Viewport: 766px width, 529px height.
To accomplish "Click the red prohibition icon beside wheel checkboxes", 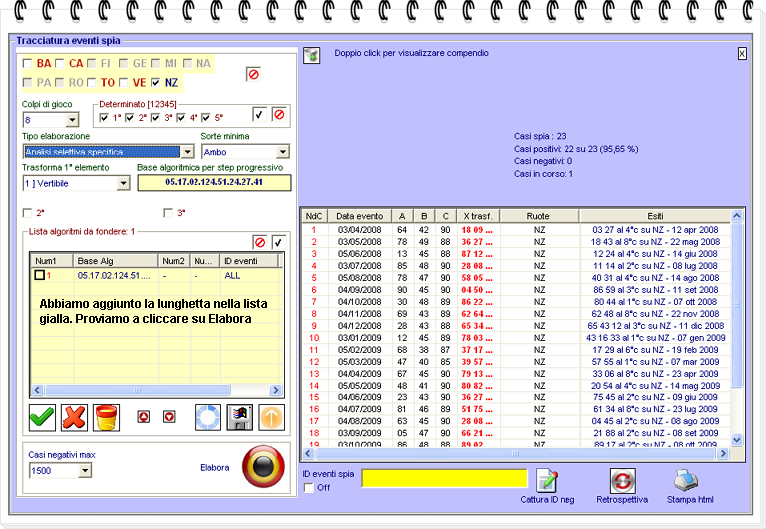I will click(254, 74).
